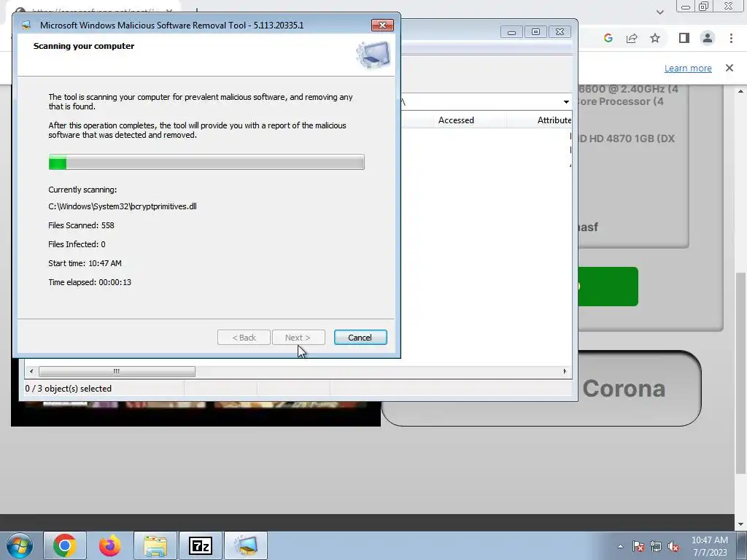Open Windows Start menu

click(20, 545)
